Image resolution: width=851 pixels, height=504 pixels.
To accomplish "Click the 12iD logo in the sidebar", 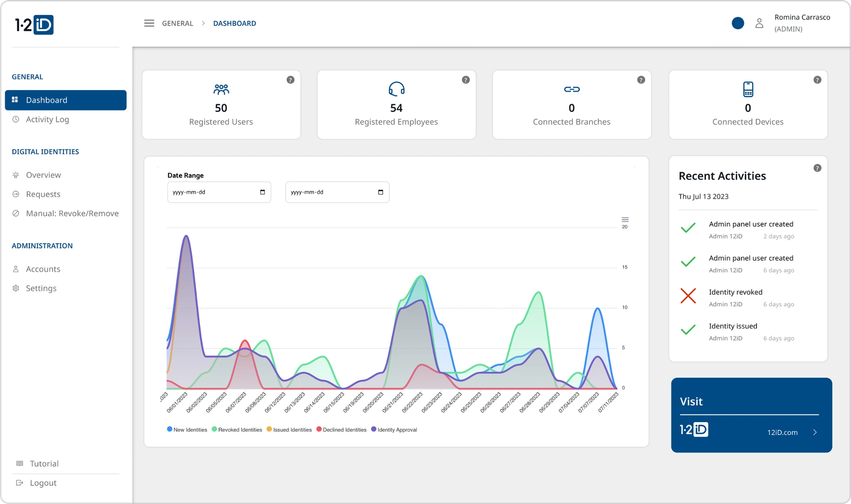I will pos(34,25).
